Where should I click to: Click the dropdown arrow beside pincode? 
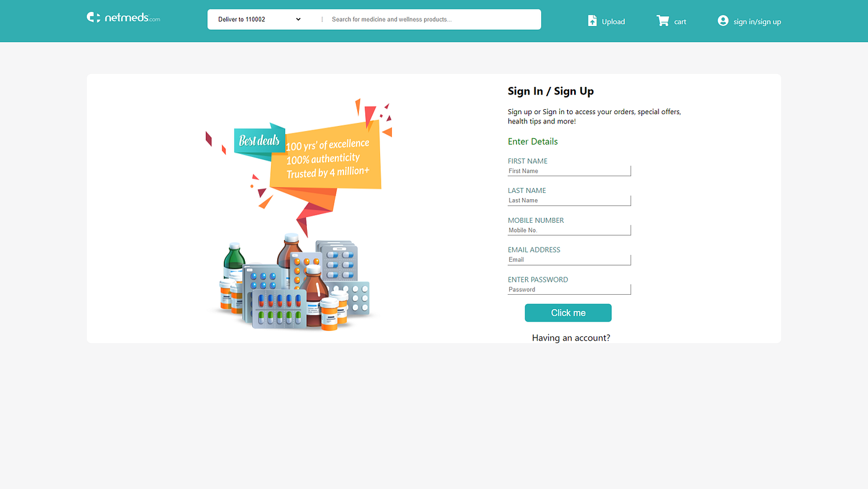pos(298,19)
